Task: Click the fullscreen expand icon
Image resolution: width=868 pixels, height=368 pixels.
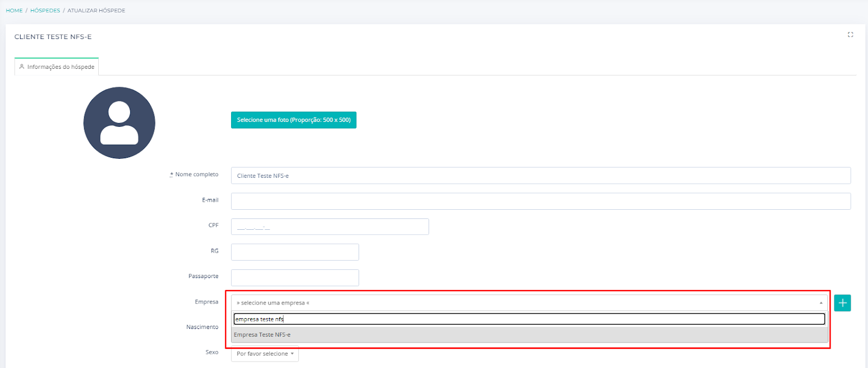Action: 850,35
